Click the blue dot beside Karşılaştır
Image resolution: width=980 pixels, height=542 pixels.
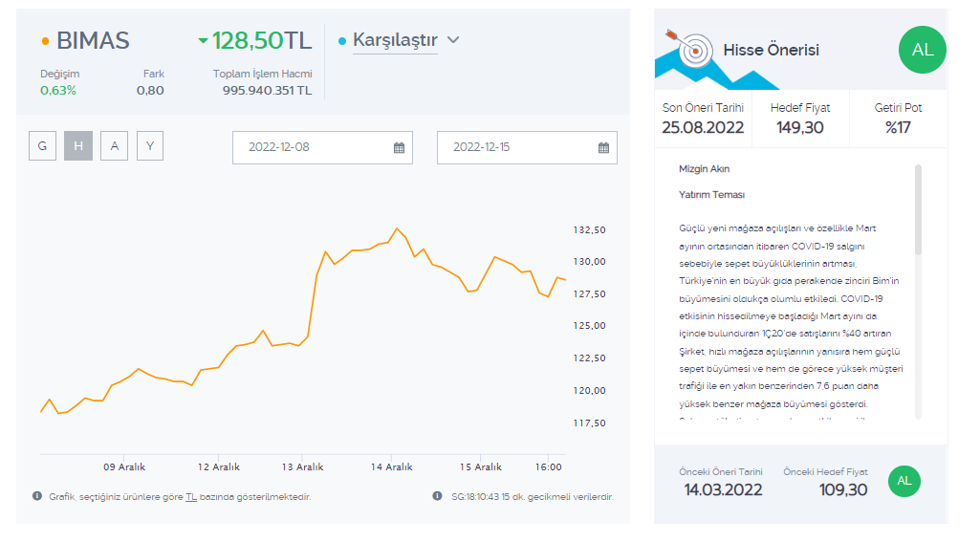tap(342, 41)
